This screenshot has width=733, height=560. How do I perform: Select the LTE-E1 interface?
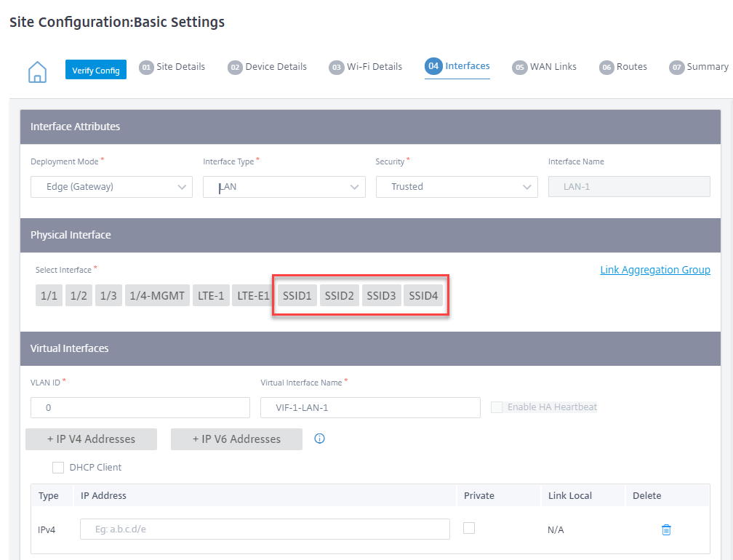tap(253, 295)
